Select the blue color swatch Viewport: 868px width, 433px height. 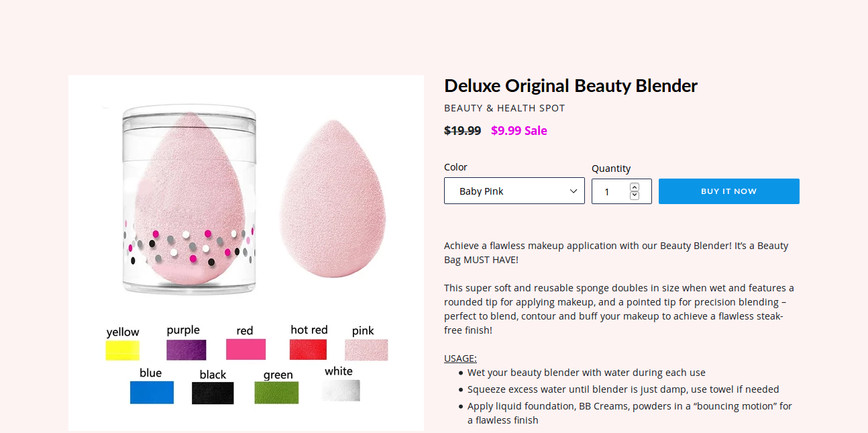pyautogui.click(x=152, y=391)
